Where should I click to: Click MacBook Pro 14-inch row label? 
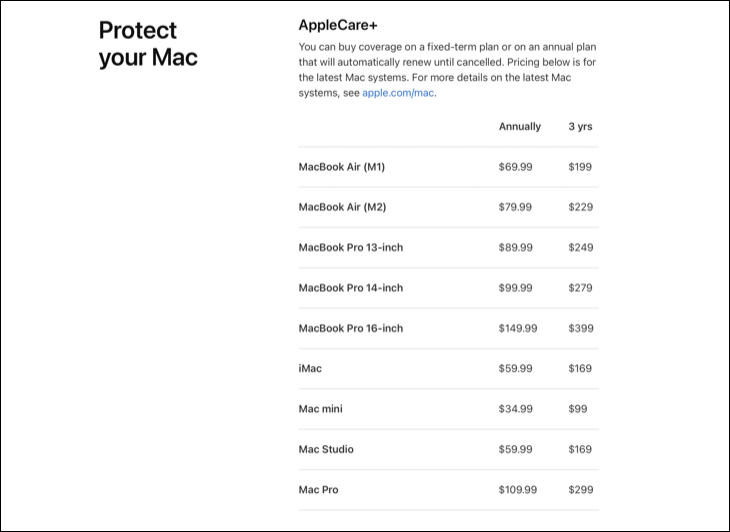[x=350, y=288]
